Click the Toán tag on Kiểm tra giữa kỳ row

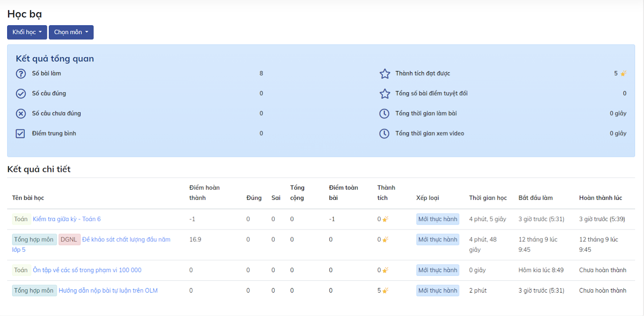(21, 219)
